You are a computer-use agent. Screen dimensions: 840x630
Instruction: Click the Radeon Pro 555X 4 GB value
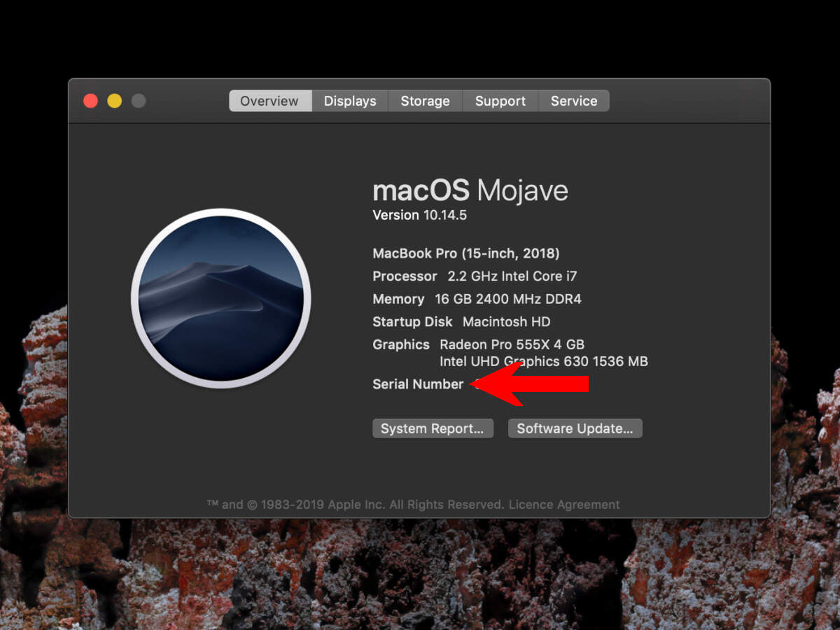pyautogui.click(x=512, y=344)
